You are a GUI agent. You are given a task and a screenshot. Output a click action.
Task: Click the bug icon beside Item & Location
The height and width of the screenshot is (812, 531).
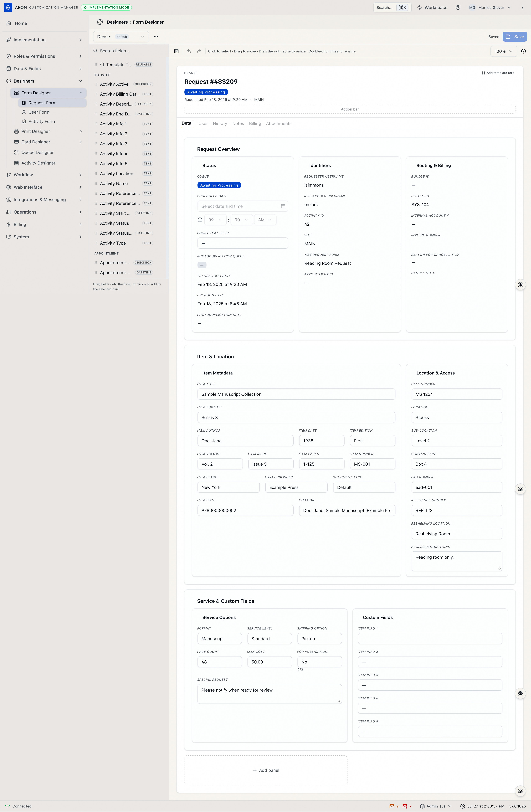coord(520,489)
